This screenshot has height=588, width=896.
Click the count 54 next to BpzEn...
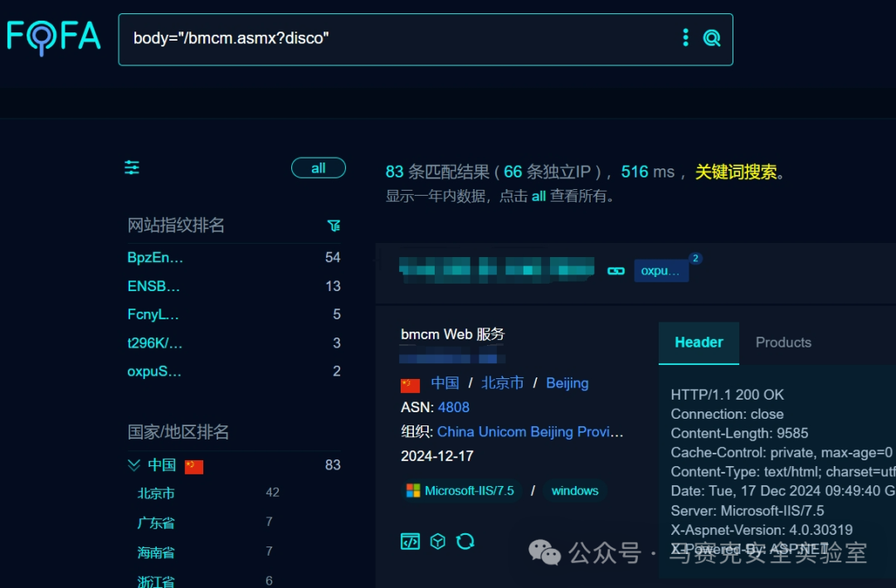[333, 258]
